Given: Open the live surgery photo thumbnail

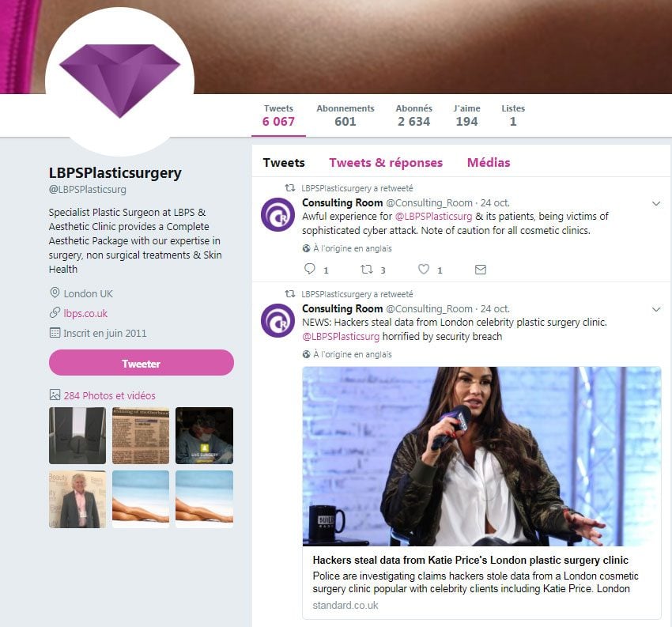Looking at the screenshot, I should (x=205, y=436).
